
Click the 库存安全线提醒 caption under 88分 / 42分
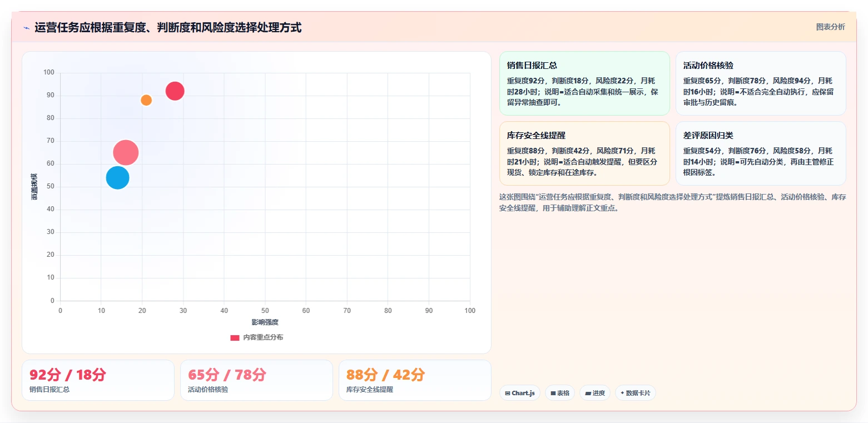pos(370,390)
